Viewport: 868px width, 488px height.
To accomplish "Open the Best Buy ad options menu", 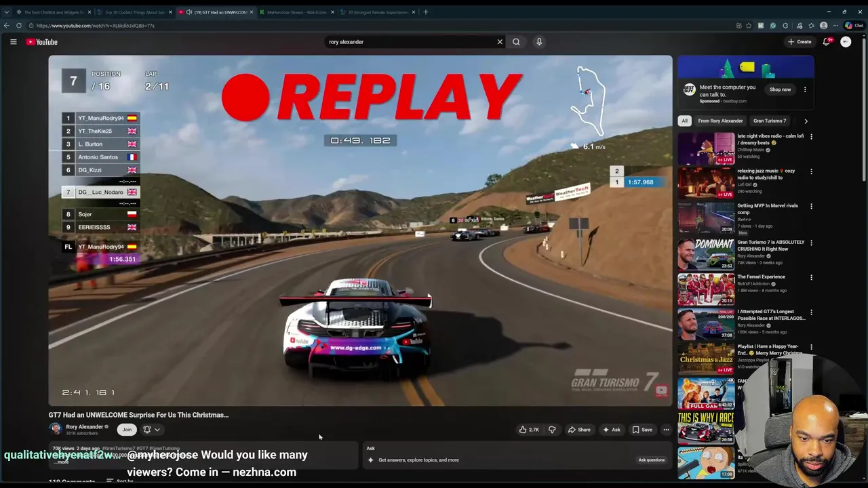I will 805,89.
